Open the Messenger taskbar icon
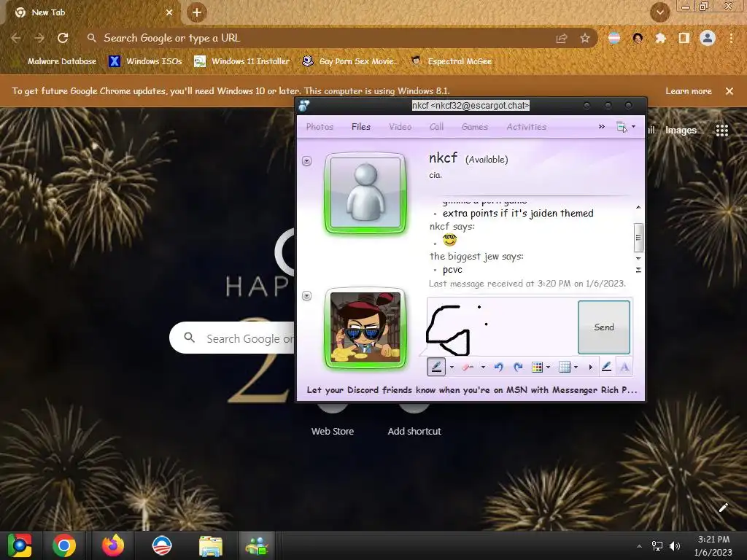 258,545
